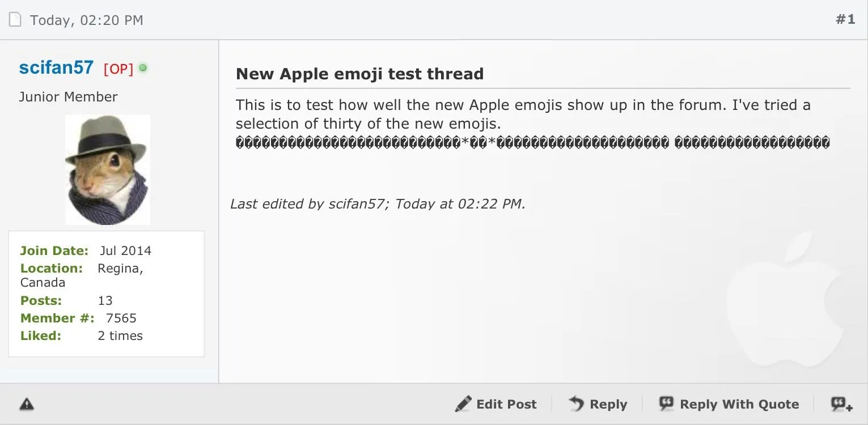Click the document icon beside the post date
Screen dimensions: 868x425
pos(15,20)
